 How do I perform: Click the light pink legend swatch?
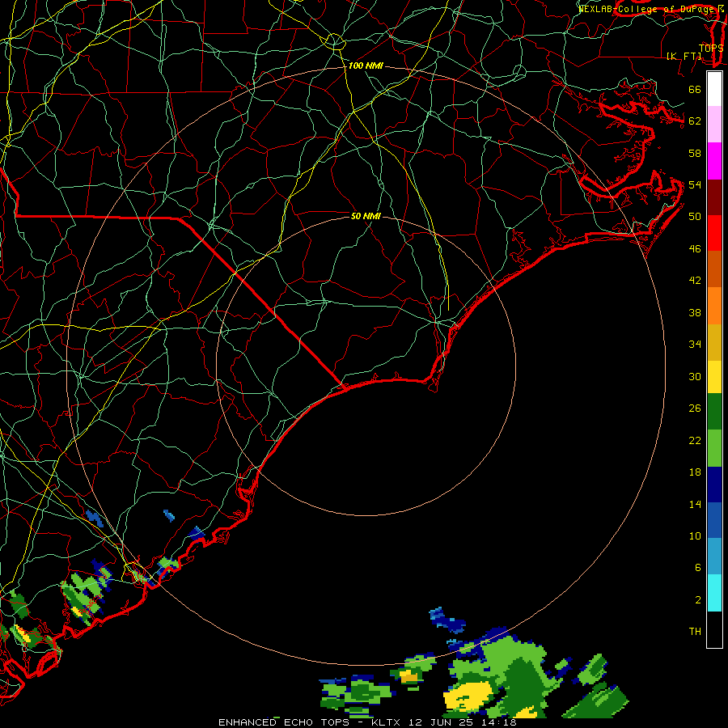(x=714, y=124)
